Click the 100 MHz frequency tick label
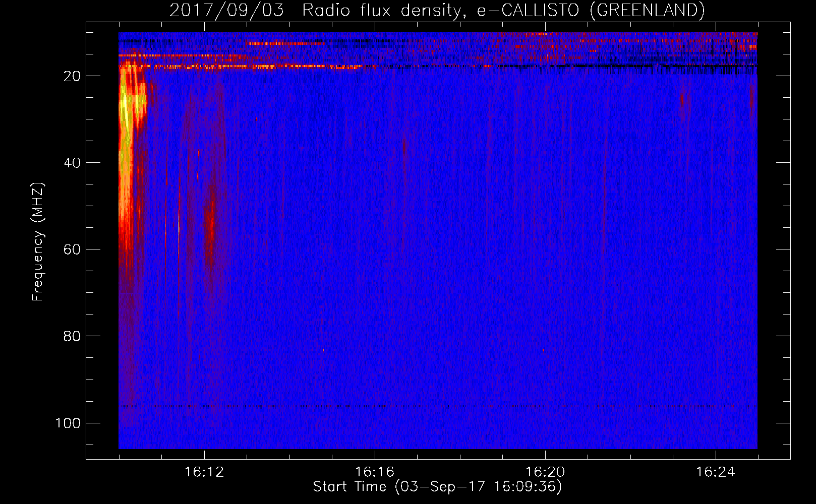The image size is (816, 504). pos(68,423)
